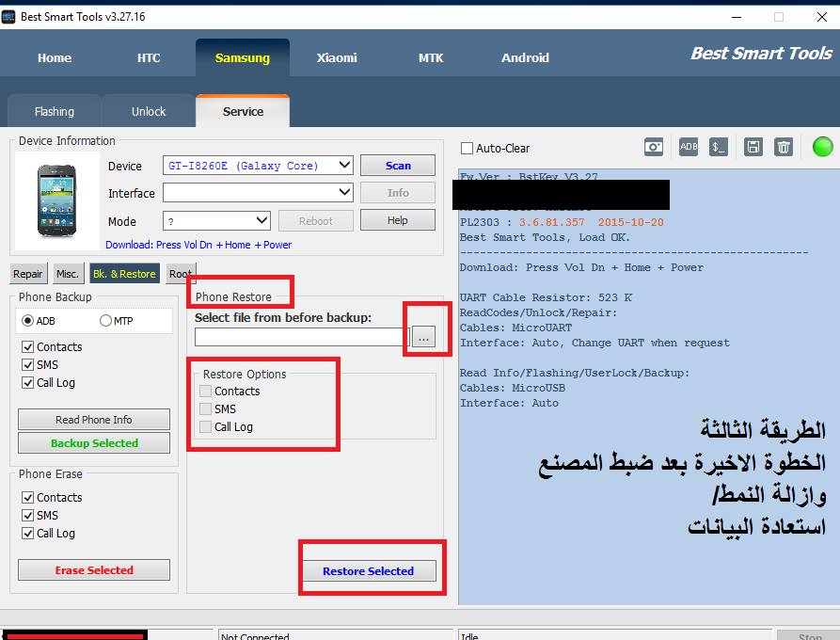Go to the Home tab
Image resolution: width=840 pixels, height=640 pixels.
coord(55,58)
